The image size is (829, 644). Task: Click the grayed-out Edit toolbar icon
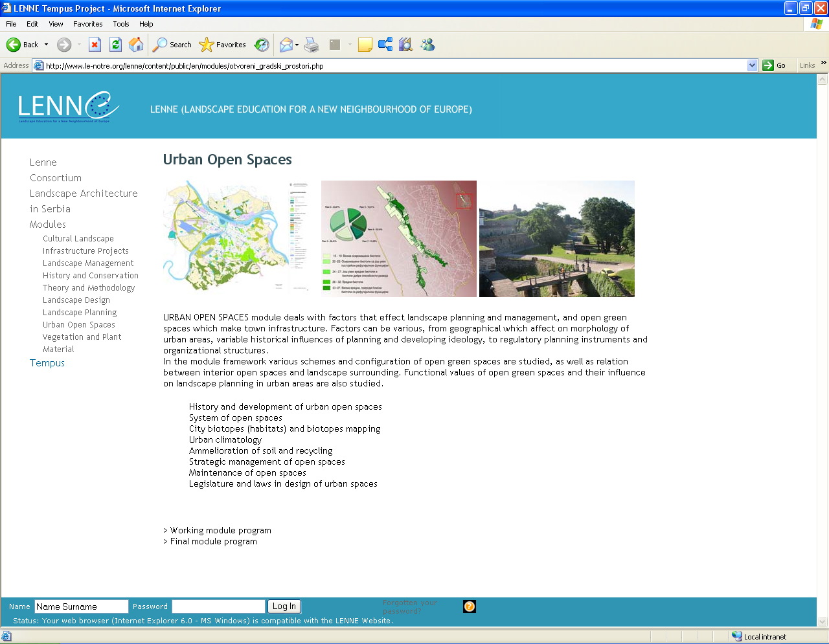point(335,45)
